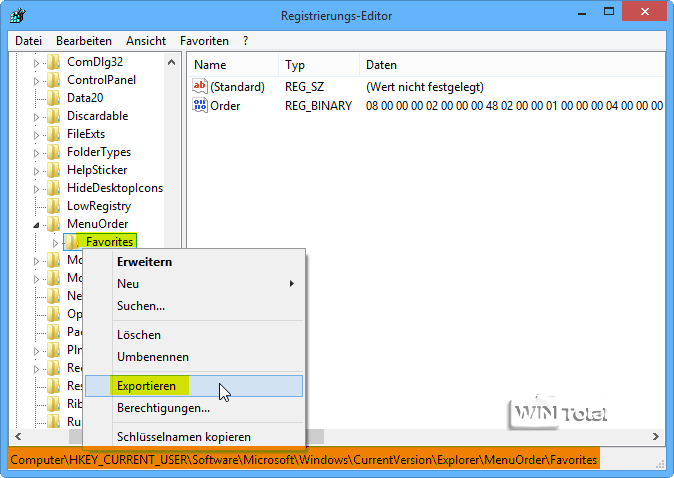The width and height of the screenshot is (674, 478).
Task: Open the Bearbeiten menu
Action: pos(84,41)
